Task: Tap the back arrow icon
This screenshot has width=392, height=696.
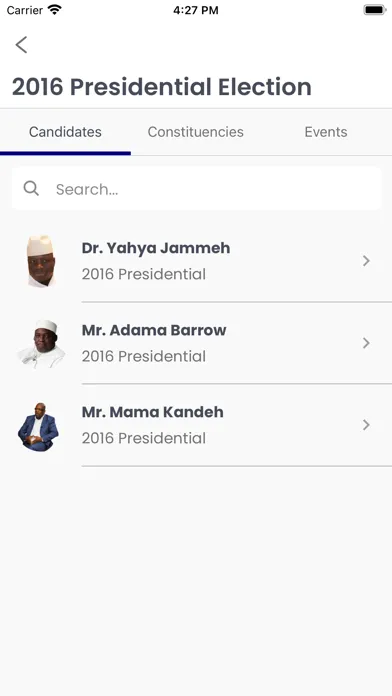Action: [21, 45]
